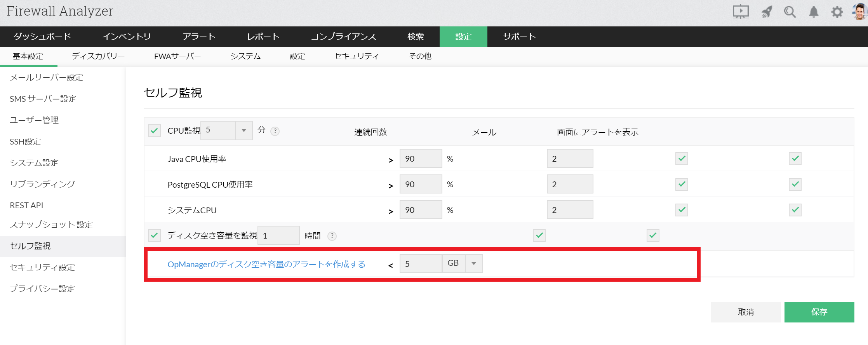Open the CPU監視 interval dropdown

point(226,131)
